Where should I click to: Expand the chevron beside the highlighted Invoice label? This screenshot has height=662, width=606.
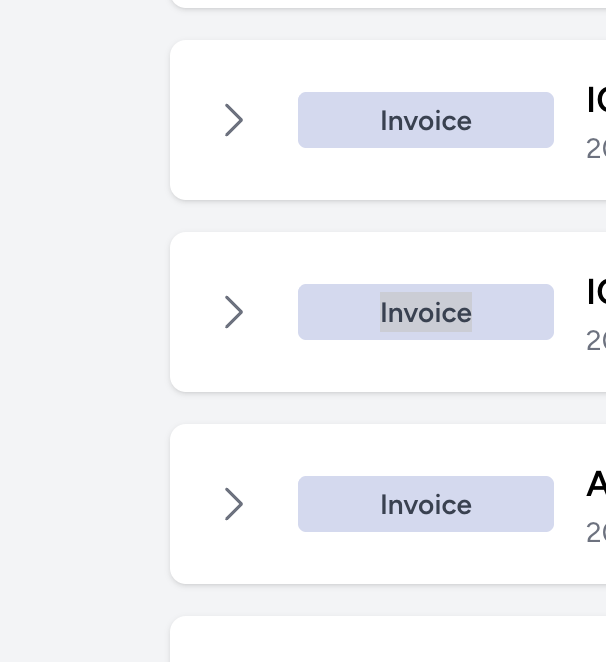click(x=233, y=312)
